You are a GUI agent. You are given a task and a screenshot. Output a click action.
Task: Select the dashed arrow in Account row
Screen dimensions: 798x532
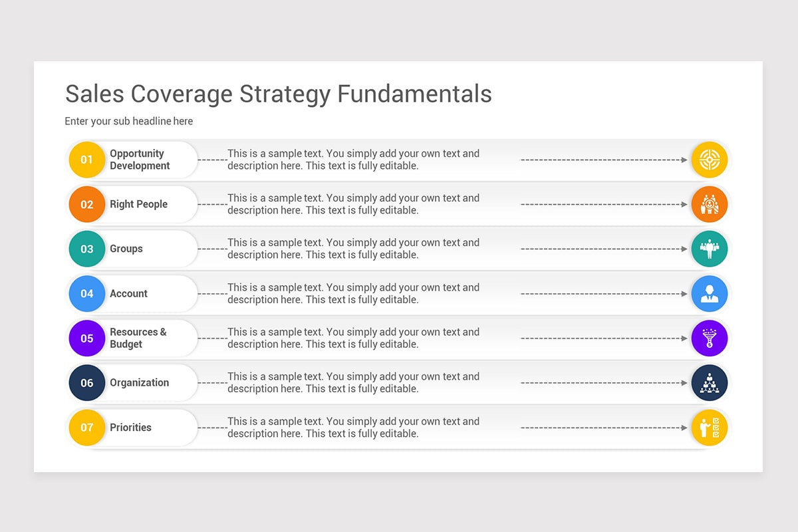point(604,293)
